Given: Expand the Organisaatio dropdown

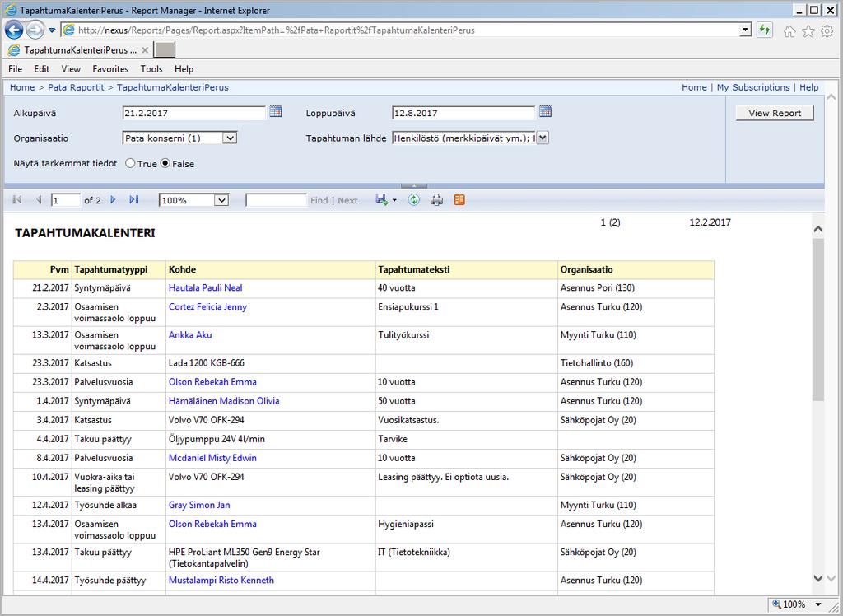Looking at the screenshot, I should click(x=230, y=138).
